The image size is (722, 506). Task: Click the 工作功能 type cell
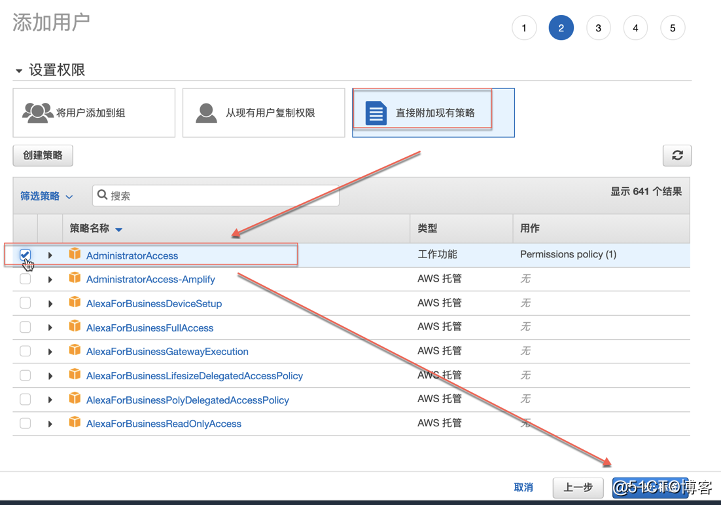437,254
